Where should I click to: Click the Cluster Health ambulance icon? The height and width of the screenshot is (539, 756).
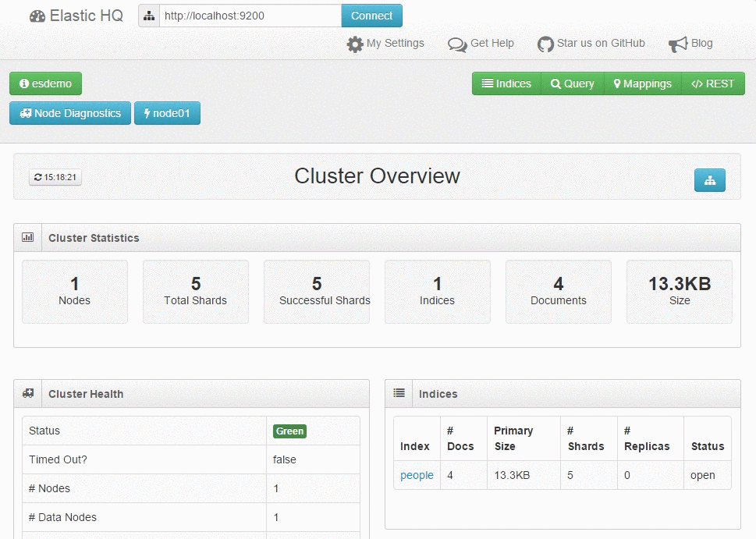[x=28, y=394]
